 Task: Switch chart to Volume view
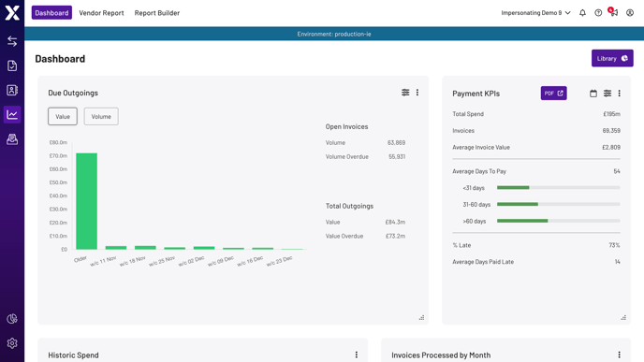101,117
